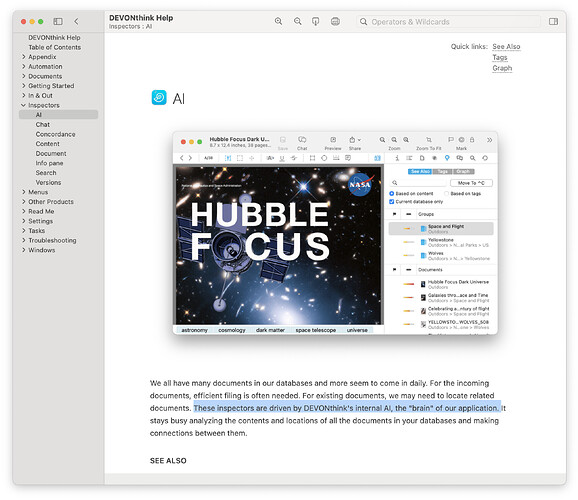Toggle the right panel icon at top right

click(553, 21)
